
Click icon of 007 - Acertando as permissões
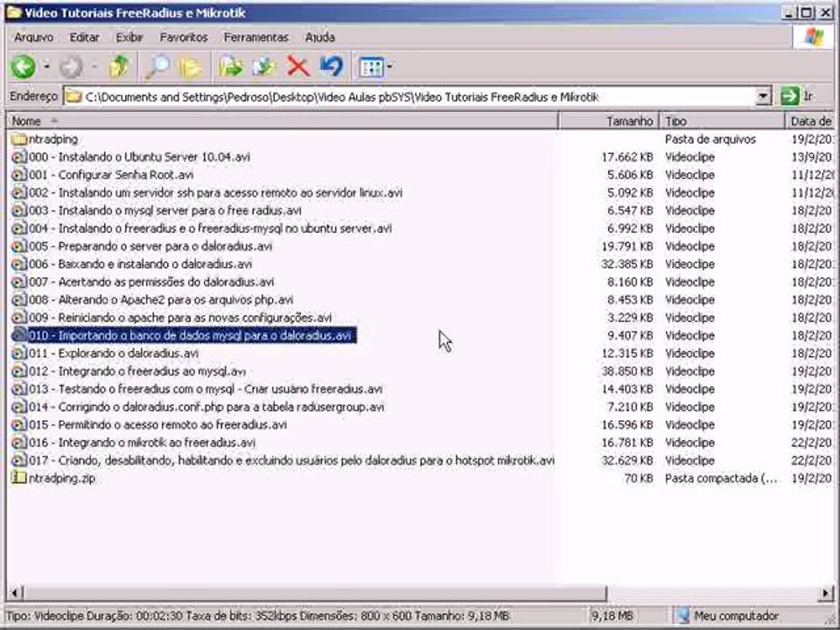coord(18,282)
